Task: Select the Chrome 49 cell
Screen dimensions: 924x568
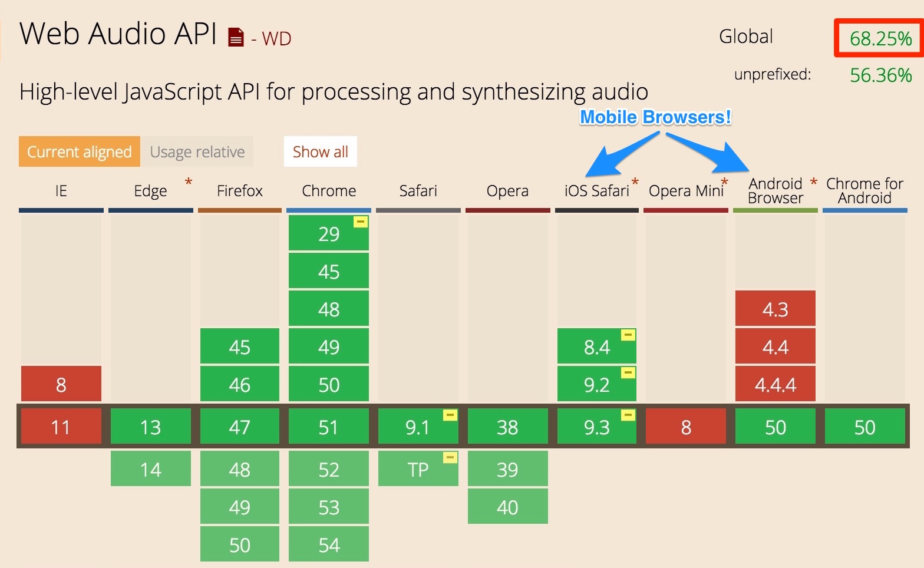Action: click(x=329, y=346)
